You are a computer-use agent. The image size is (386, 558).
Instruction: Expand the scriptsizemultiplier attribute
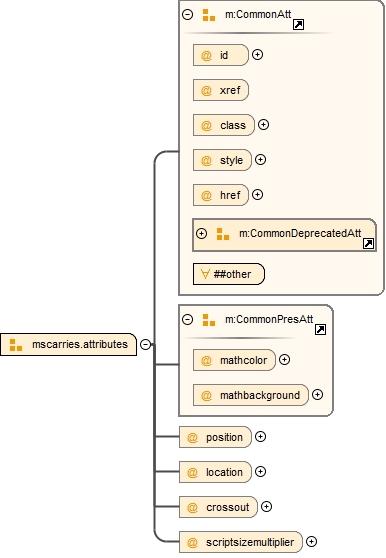click(x=311, y=541)
